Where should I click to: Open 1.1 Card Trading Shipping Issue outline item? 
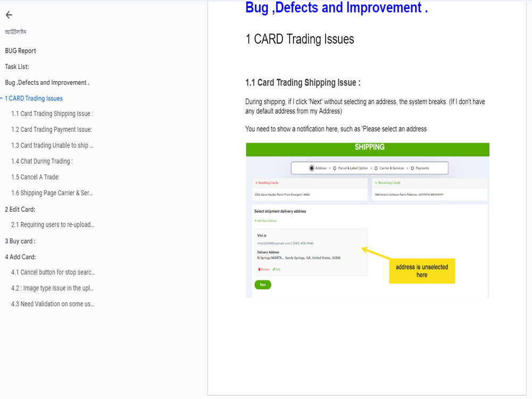(52, 114)
